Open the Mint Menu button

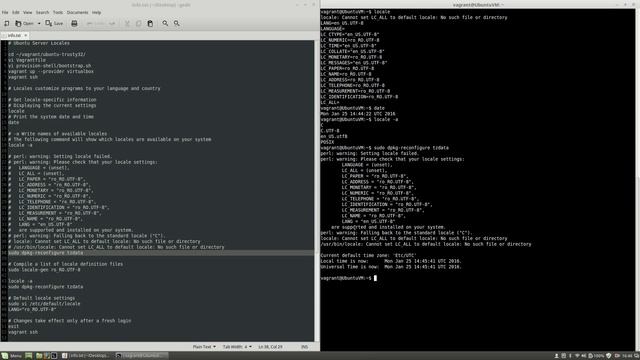(x=11, y=356)
